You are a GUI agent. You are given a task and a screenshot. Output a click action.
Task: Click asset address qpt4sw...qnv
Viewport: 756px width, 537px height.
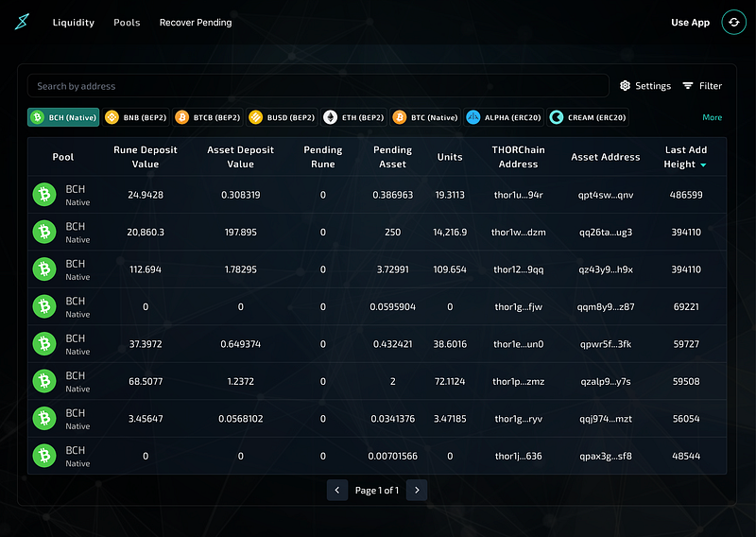pos(606,195)
